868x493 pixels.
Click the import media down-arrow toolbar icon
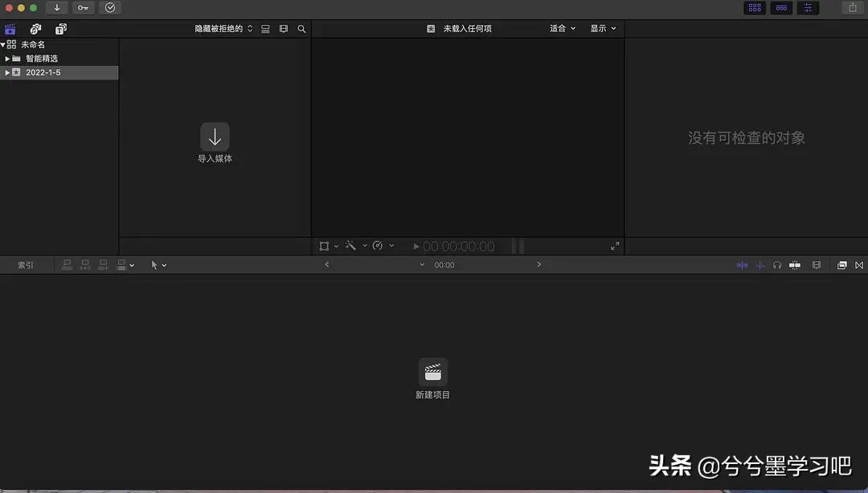[x=55, y=7]
